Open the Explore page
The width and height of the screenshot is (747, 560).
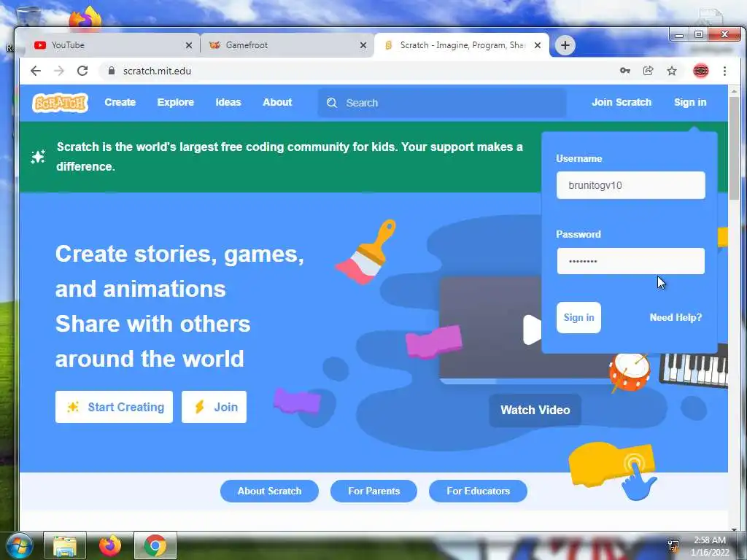click(175, 102)
